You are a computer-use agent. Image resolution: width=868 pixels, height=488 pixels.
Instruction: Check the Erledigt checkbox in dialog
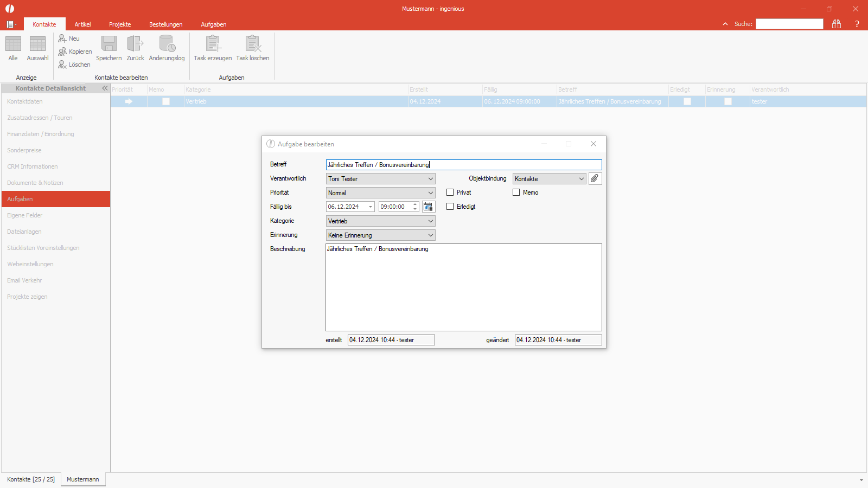pyautogui.click(x=450, y=207)
